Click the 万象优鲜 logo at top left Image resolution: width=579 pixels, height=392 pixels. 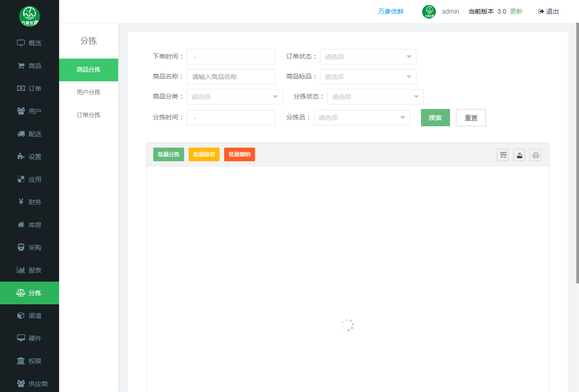click(x=30, y=16)
